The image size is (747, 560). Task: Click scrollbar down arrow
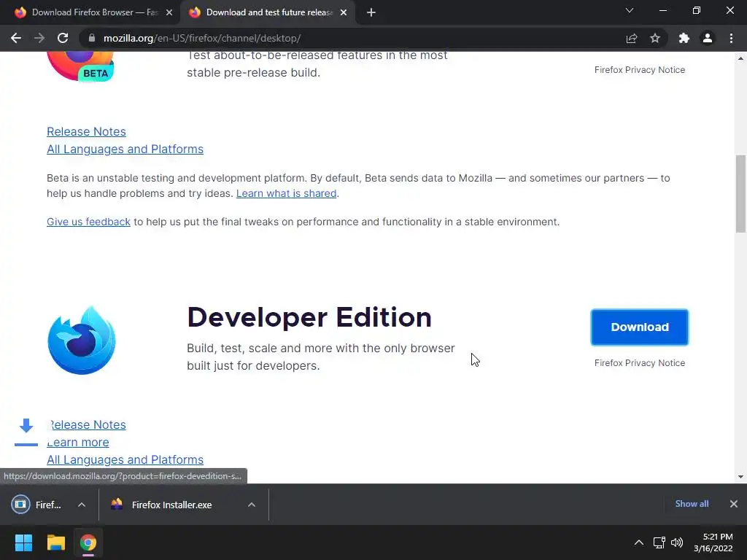(x=740, y=476)
